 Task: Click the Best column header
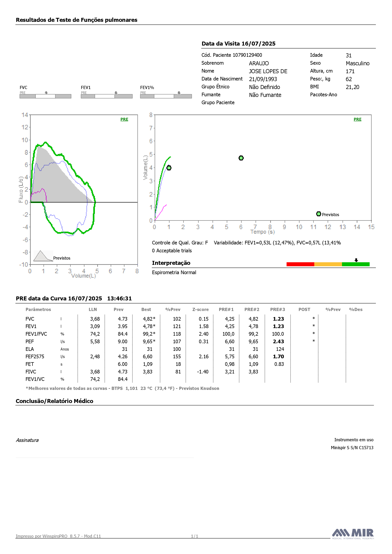[x=146, y=310]
